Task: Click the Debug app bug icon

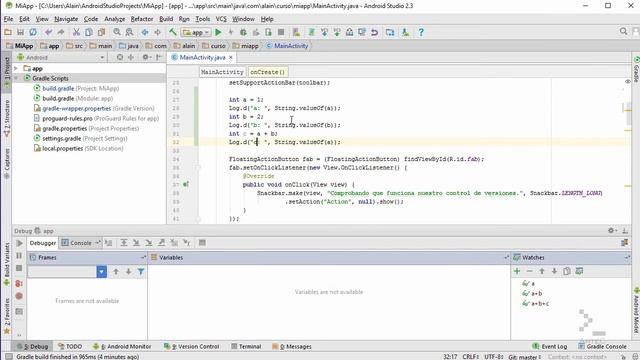Action: 243,32
